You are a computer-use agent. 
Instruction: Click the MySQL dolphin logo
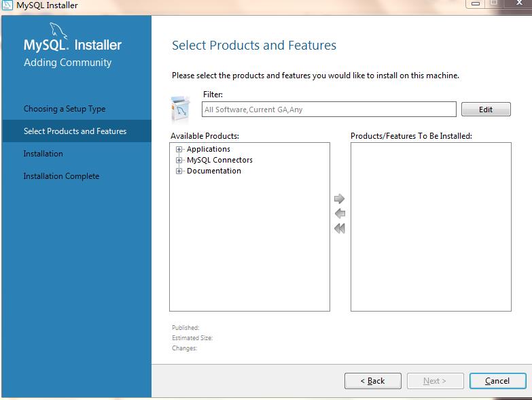[58, 31]
